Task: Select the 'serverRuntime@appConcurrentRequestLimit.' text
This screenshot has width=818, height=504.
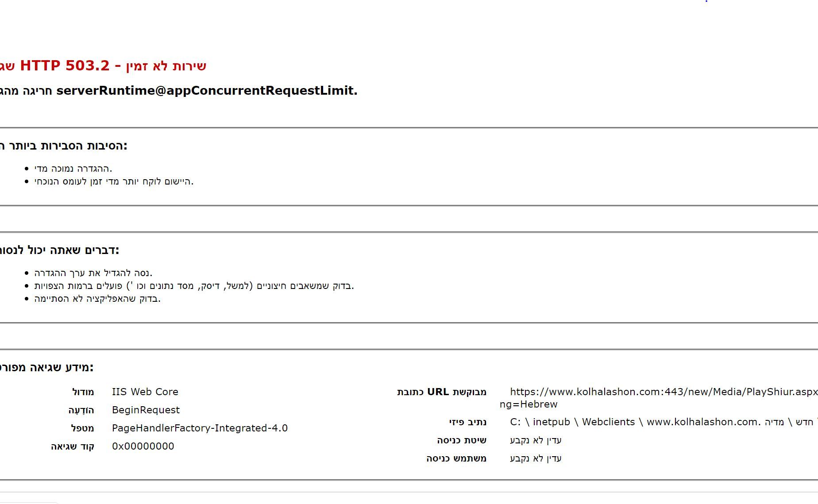Action: point(207,91)
